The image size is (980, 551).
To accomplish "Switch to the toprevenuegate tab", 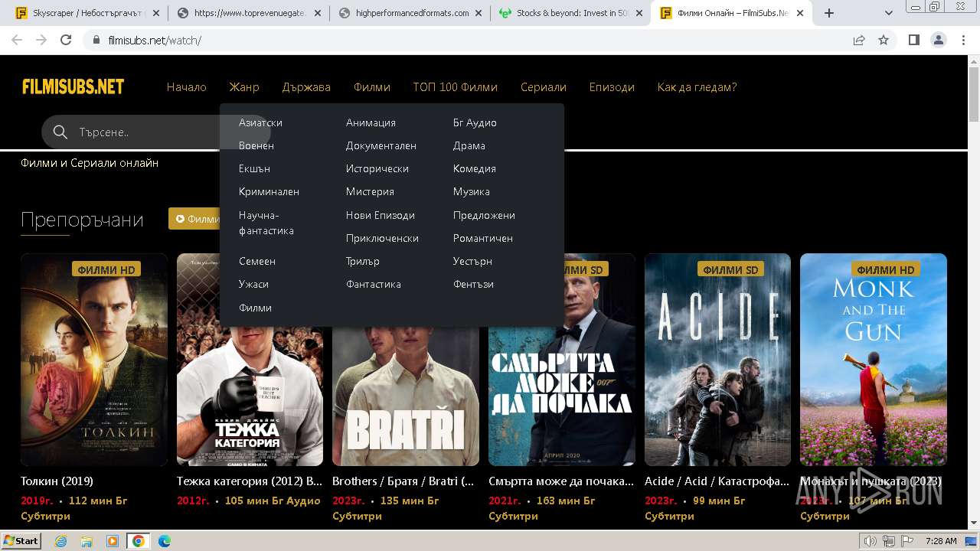I will 249,13.
